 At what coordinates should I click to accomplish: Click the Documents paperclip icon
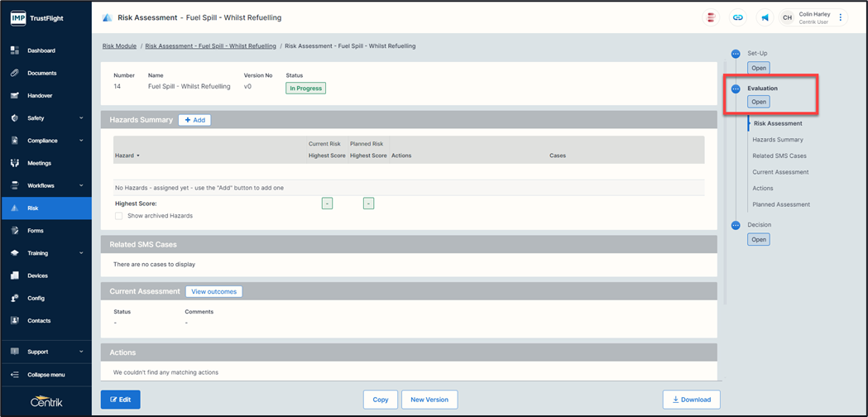(x=15, y=73)
